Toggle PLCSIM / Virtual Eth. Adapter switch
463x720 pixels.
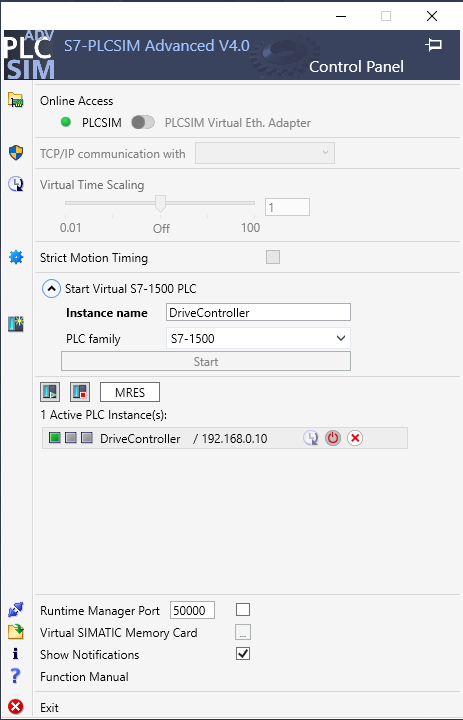[x=143, y=123]
